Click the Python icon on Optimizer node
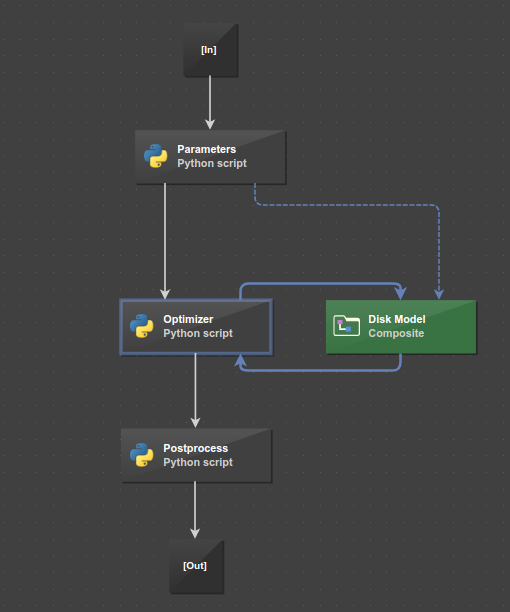The image size is (510, 612). pyautogui.click(x=142, y=326)
